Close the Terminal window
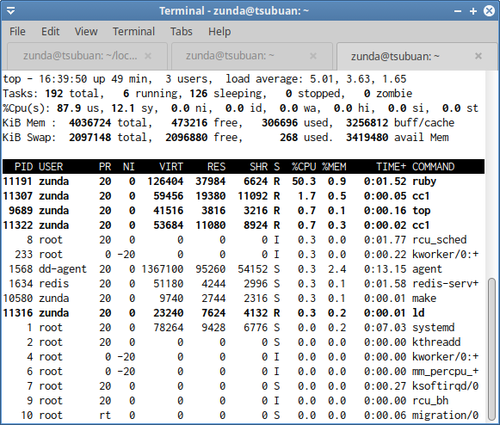The width and height of the screenshot is (500, 425). coord(489,11)
